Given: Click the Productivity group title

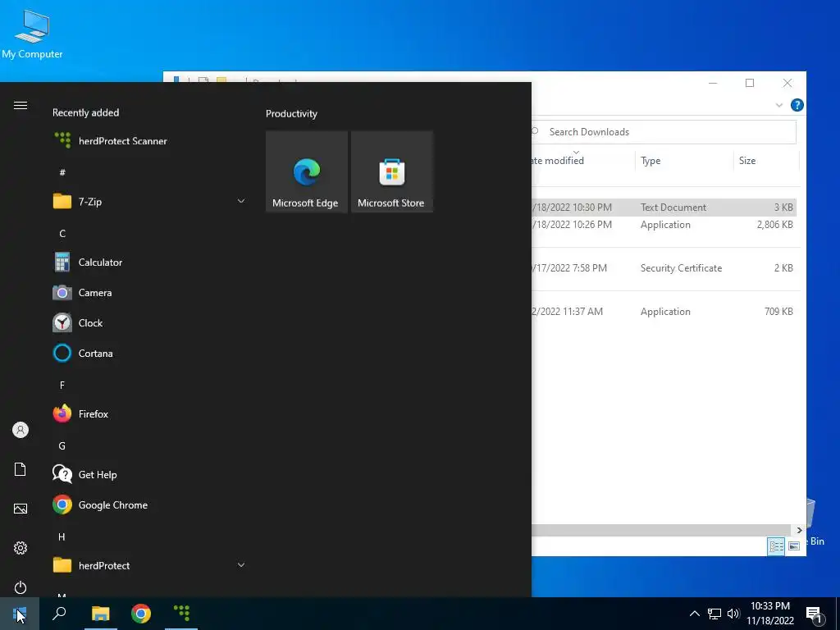Looking at the screenshot, I should 291,113.
